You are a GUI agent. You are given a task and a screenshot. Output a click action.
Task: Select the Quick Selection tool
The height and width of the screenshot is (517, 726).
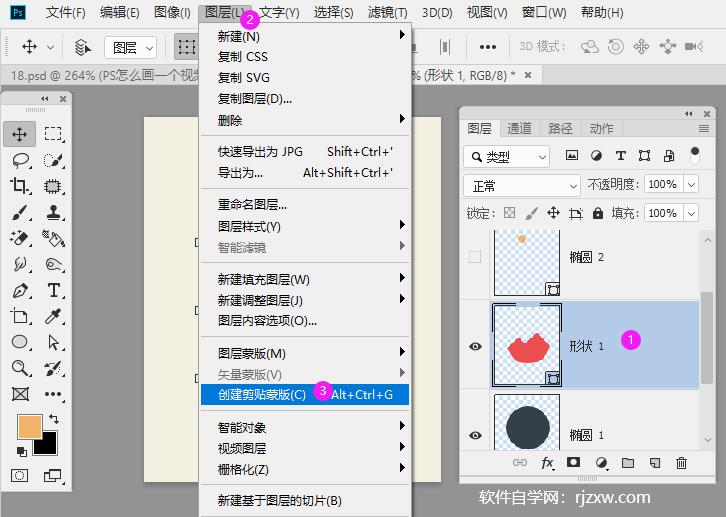(x=53, y=161)
